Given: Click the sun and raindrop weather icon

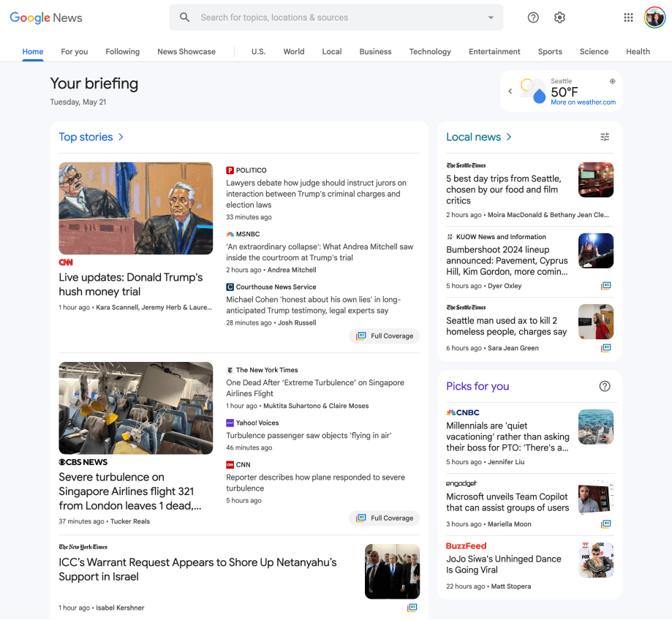Looking at the screenshot, I should (x=533, y=91).
